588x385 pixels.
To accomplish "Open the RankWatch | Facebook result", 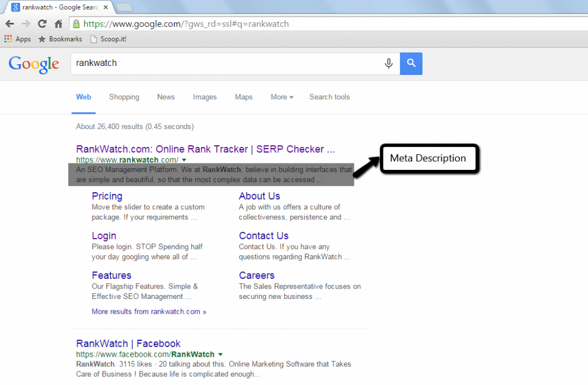I will point(128,344).
